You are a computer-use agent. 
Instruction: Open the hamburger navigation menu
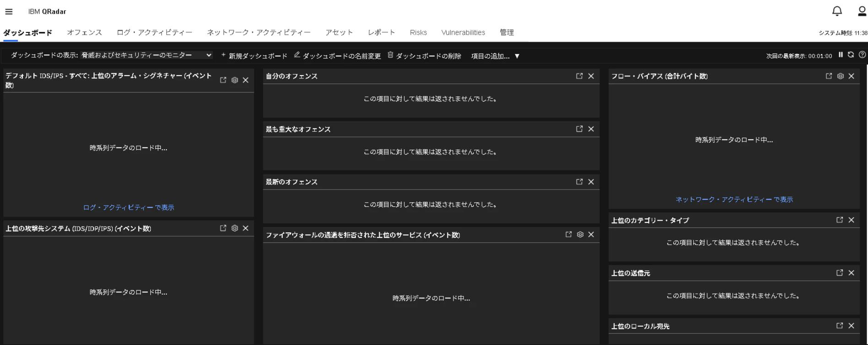(x=9, y=11)
